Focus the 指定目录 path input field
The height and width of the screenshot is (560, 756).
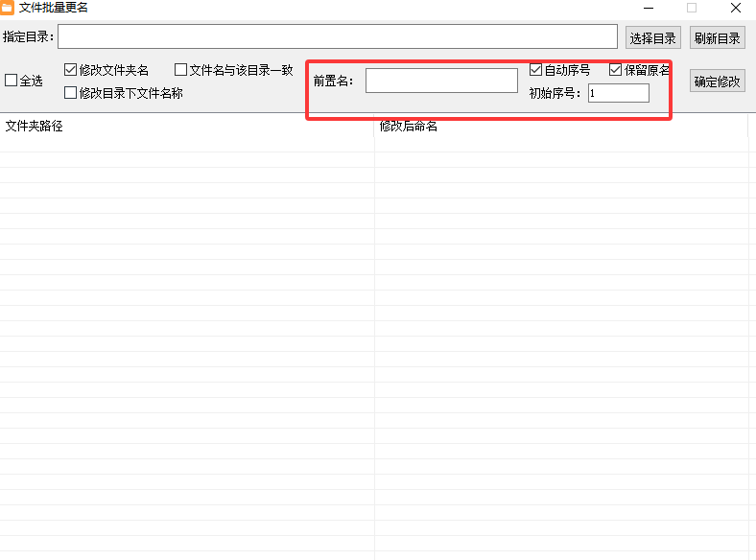tap(338, 36)
